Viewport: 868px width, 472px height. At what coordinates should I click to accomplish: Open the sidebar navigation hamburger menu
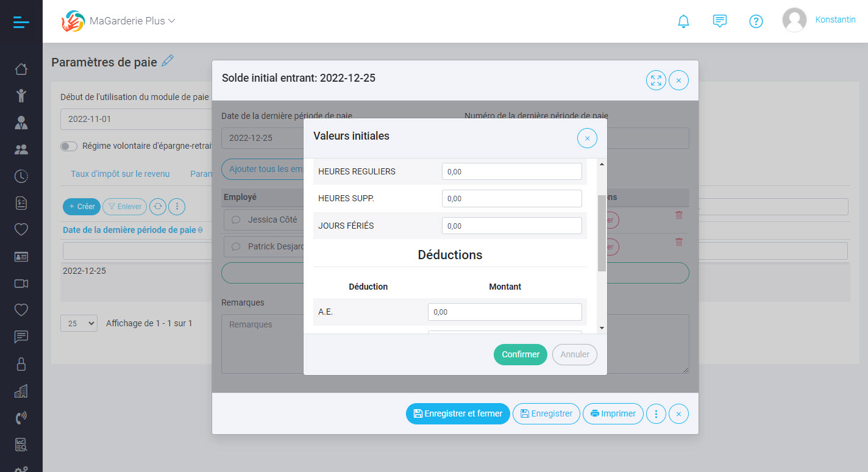coord(21,21)
